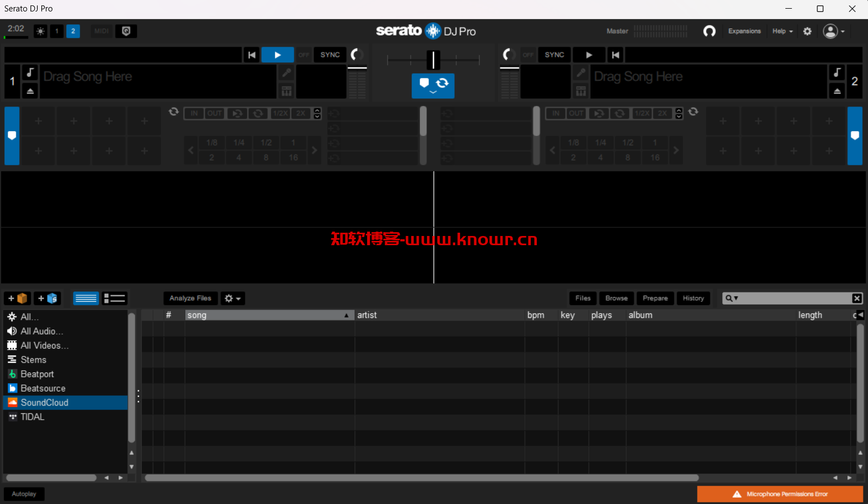Click deck 2 music note key icon

tap(837, 72)
